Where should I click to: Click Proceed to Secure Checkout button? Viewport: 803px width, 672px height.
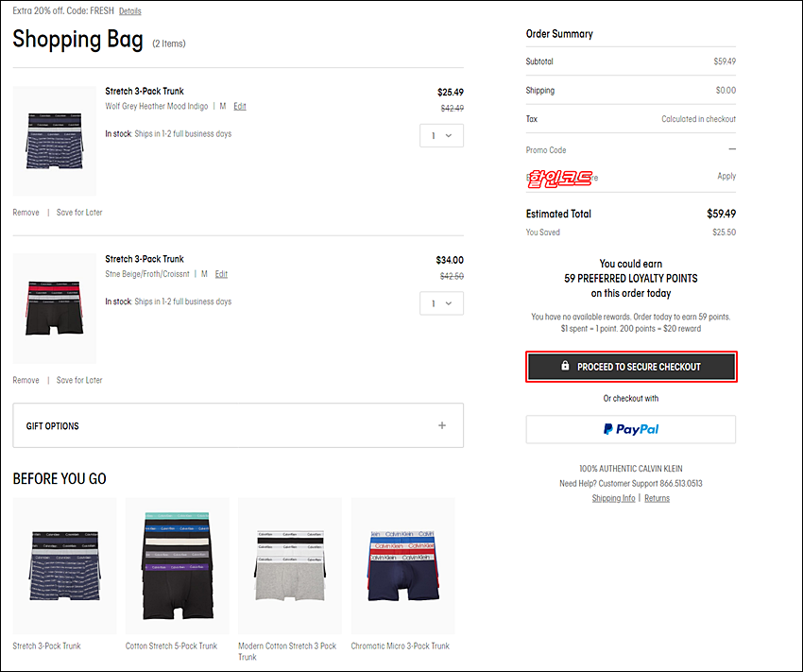(x=630, y=367)
